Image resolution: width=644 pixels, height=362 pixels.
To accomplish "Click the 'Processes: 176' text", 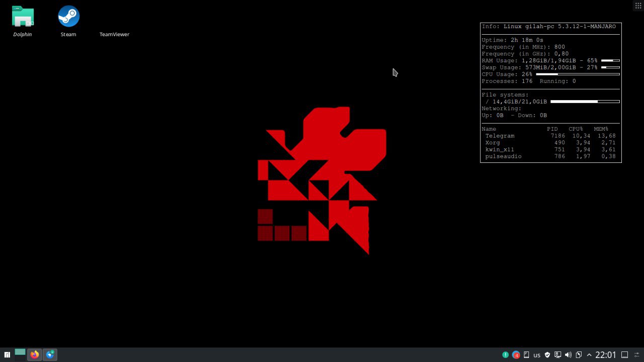I will point(507,81).
